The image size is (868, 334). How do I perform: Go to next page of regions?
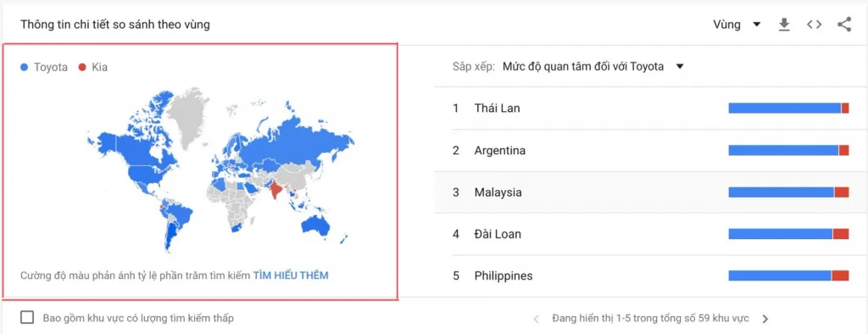point(765,319)
